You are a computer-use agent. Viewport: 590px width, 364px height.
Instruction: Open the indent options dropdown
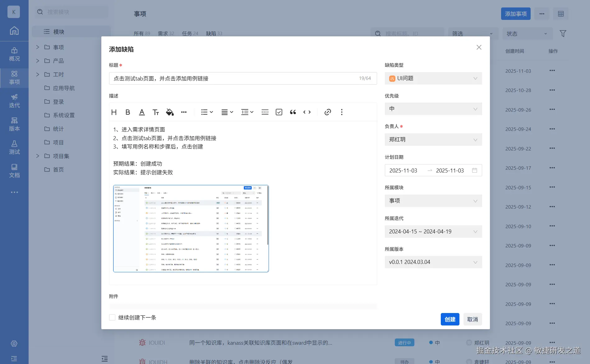point(247,112)
